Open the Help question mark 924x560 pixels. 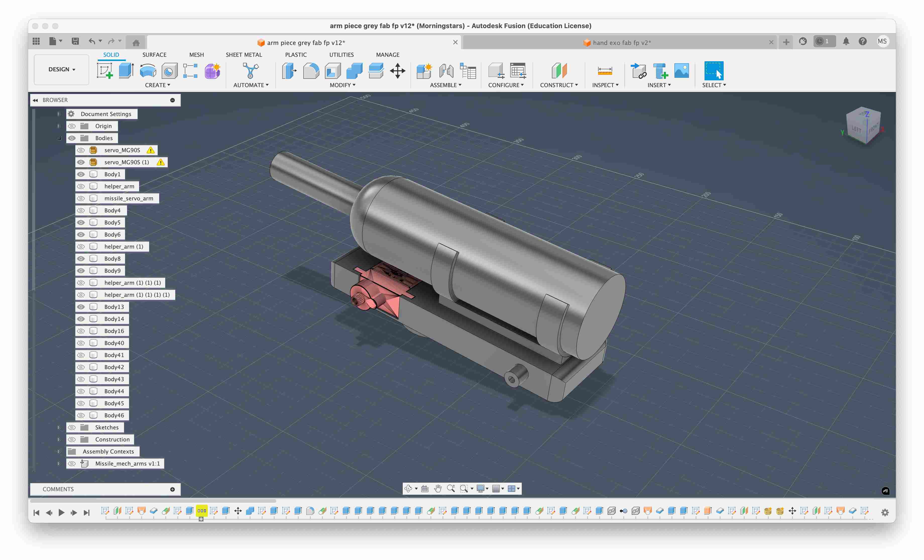click(862, 41)
